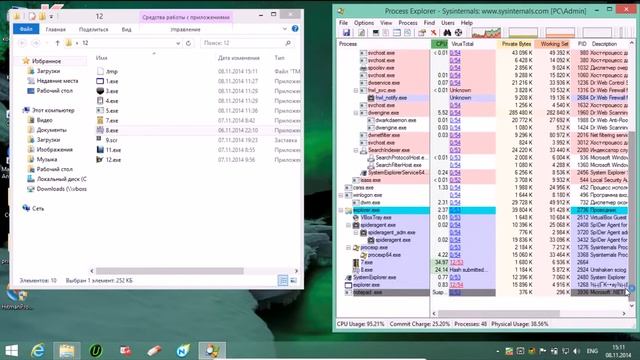Screen dimensions: 640x360
Task: Collapse the procexp.exe tree node
Action: coord(348,247)
